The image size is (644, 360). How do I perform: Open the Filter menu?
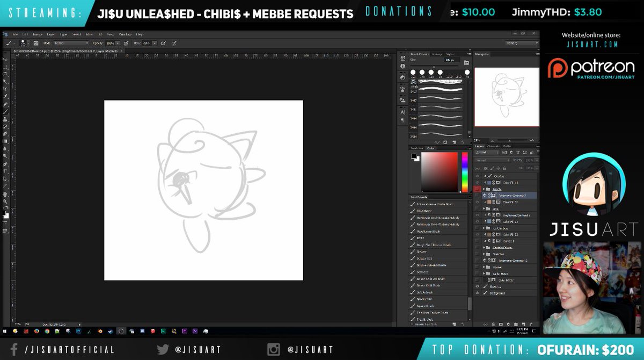point(90,34)
